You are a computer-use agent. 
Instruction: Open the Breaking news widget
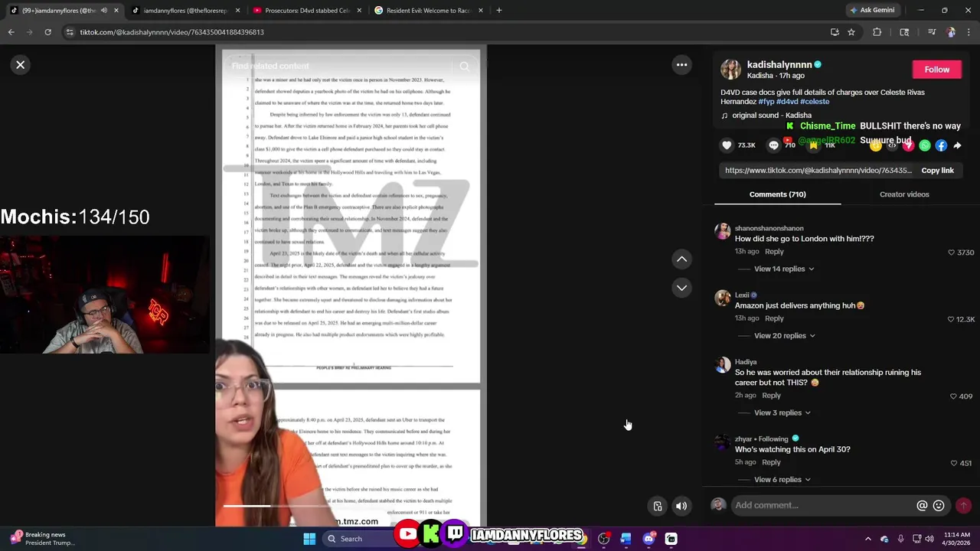click(x=43, y=539)
